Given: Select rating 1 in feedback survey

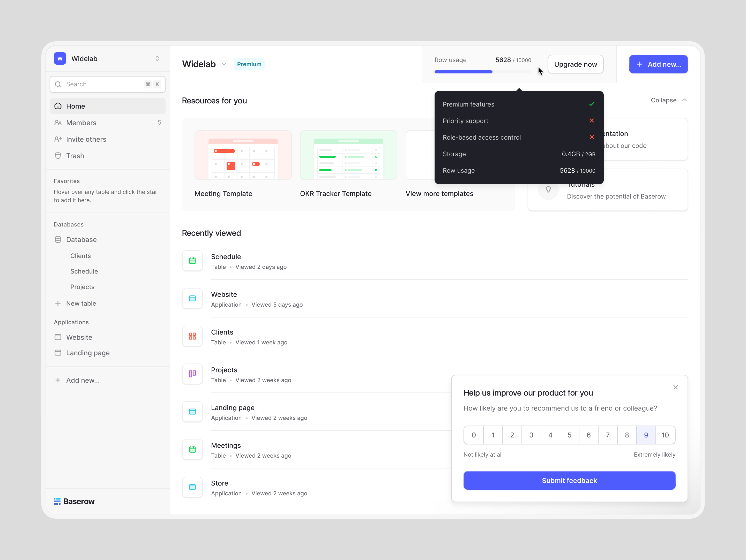Looking at the screenshot, I should (x=493, y=435).
